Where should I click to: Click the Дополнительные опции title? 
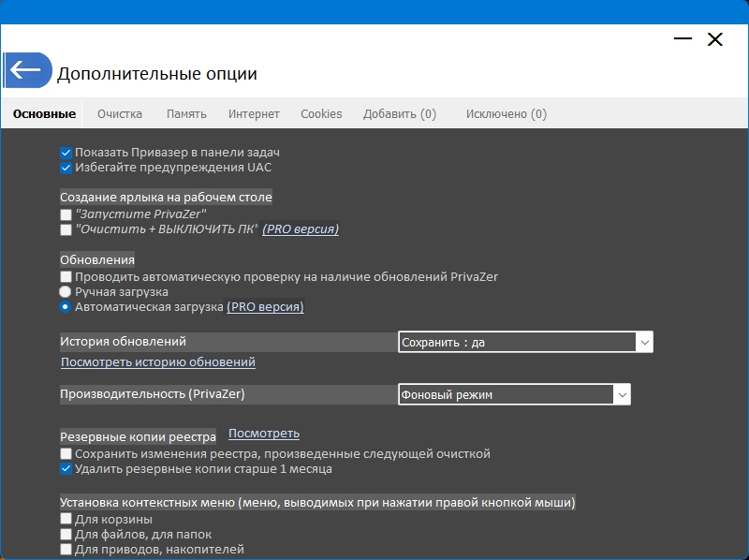point(157,74)
